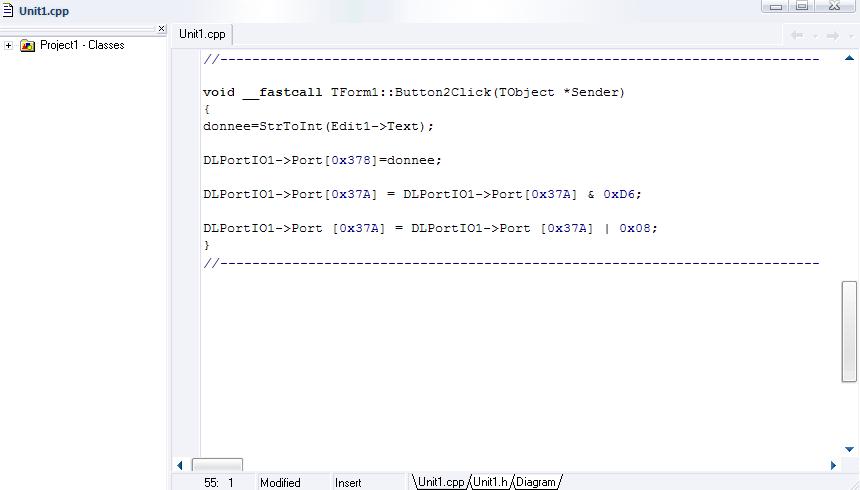Click the horizontal scrollbar thumb

tap(217, 465)
